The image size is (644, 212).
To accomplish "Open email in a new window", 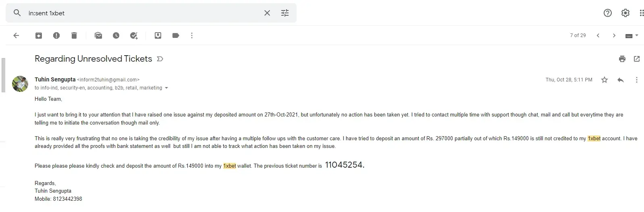I will tap(637, 59).
